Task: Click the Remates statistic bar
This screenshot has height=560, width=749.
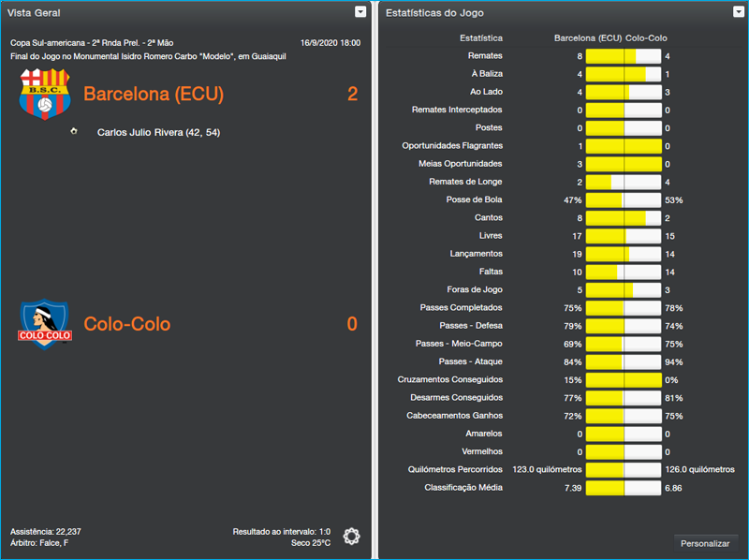Action: pos(623,56)
